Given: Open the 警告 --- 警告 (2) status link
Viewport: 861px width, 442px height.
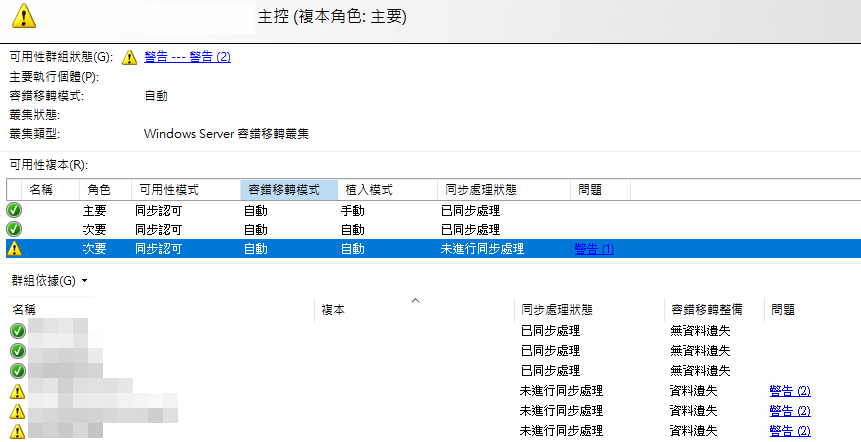Looking at the screenshot, I should click(x=187, y=57).
